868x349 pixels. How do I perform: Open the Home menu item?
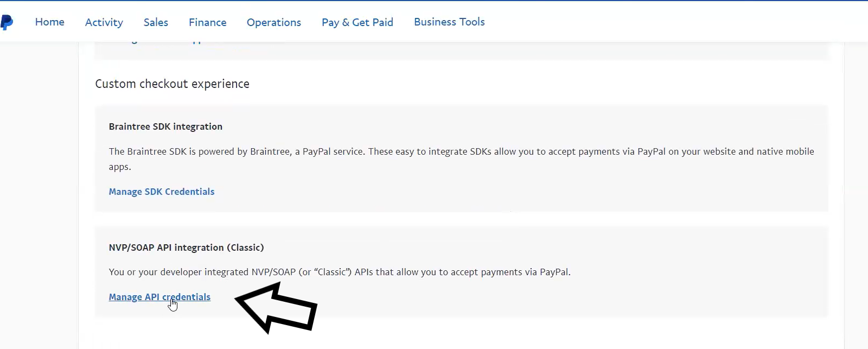click(50, 22)
